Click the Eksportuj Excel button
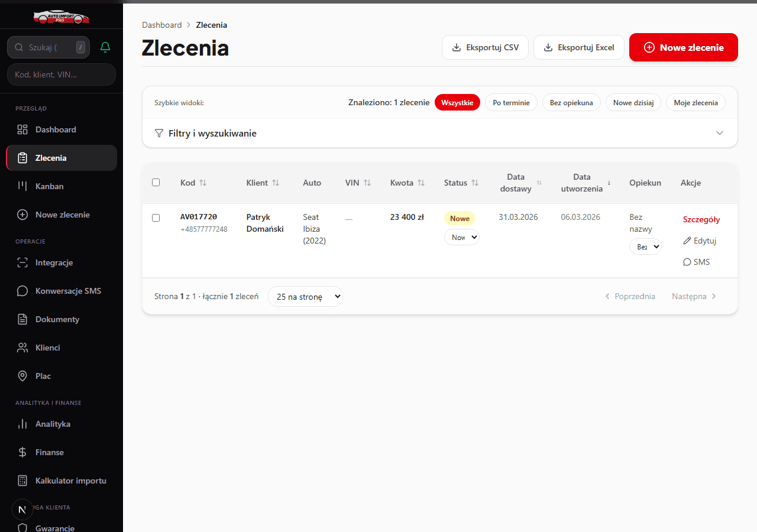This screenshot has width=757, height=532. (579, 47)
